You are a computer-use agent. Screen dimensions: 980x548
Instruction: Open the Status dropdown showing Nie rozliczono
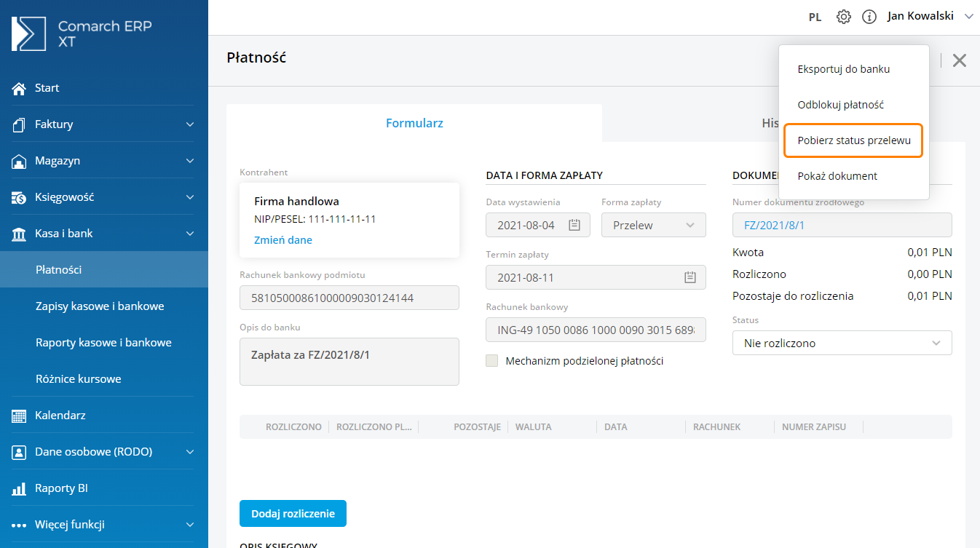pyautogui.click(x=842, y=343)
